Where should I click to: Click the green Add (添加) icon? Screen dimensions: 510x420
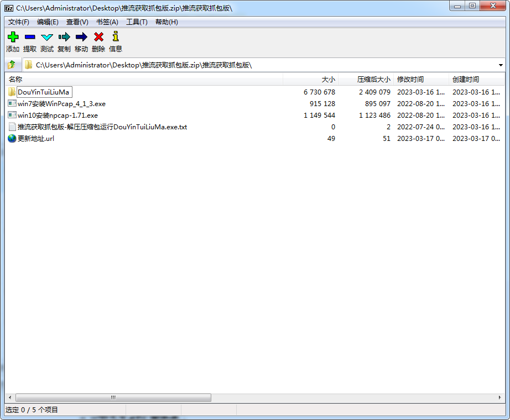coord(13,38)
